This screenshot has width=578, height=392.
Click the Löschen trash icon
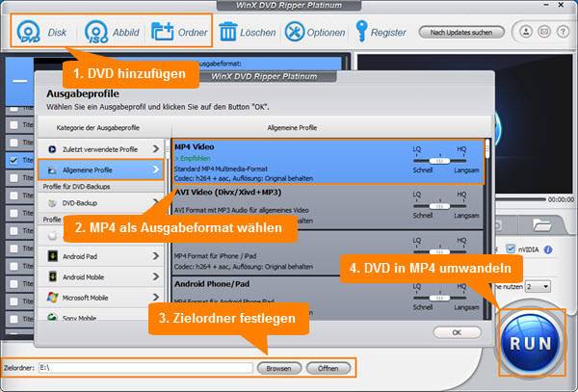[229, 32]
